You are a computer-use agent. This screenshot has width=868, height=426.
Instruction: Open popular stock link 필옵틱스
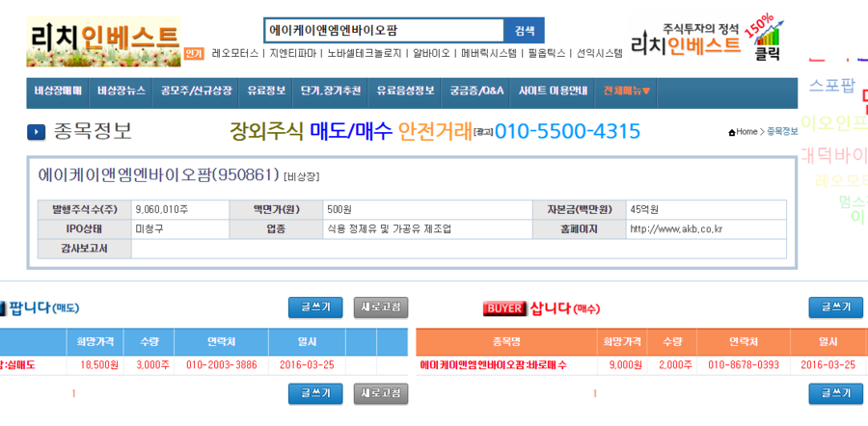[x=547, y=54]
